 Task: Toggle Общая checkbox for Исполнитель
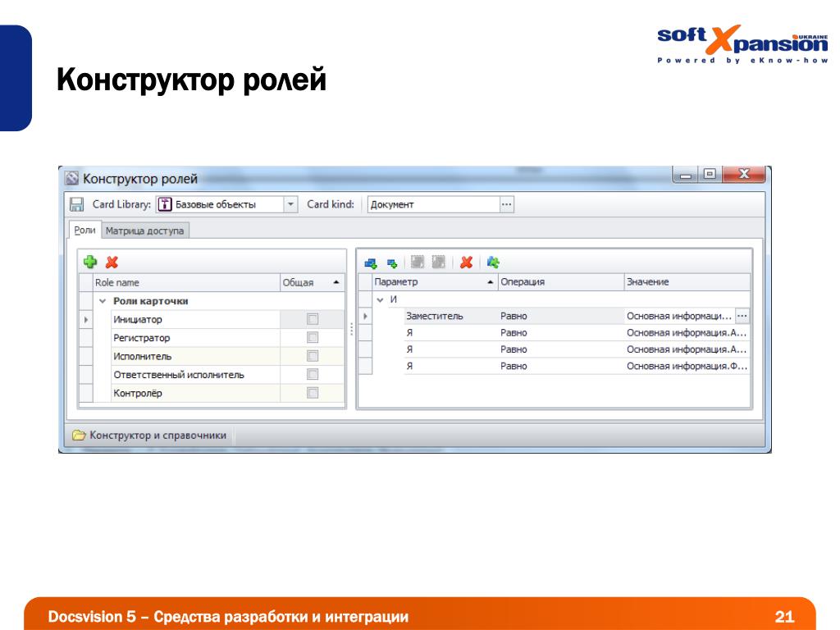[x=313, y=356]
